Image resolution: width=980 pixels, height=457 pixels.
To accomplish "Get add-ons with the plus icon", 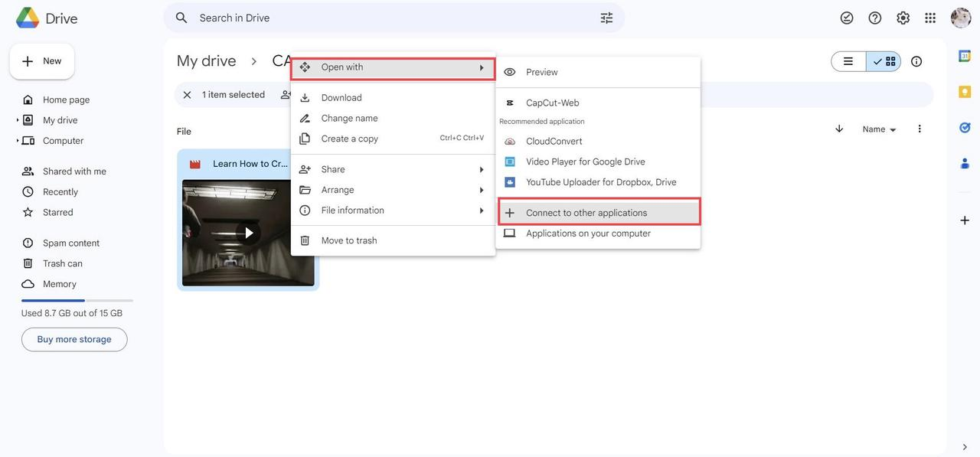I will pos(965,220).
